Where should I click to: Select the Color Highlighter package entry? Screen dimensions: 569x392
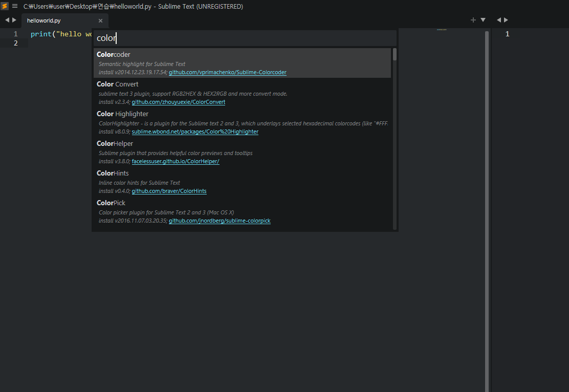point(242,122)
